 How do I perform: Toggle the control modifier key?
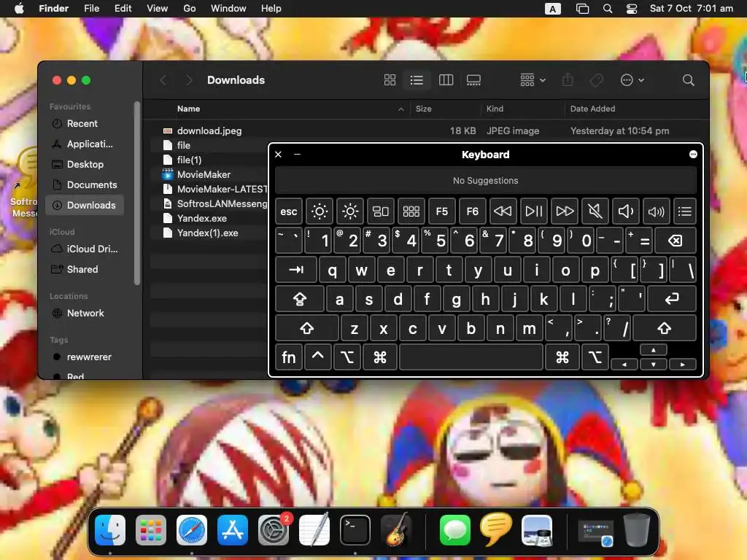(318, 357)
